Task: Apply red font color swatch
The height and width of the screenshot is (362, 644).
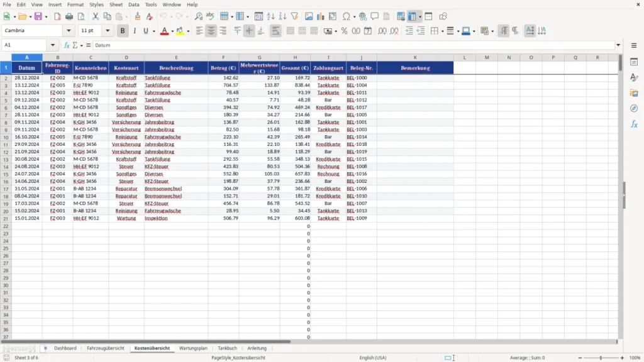Action: pos(164,31)
